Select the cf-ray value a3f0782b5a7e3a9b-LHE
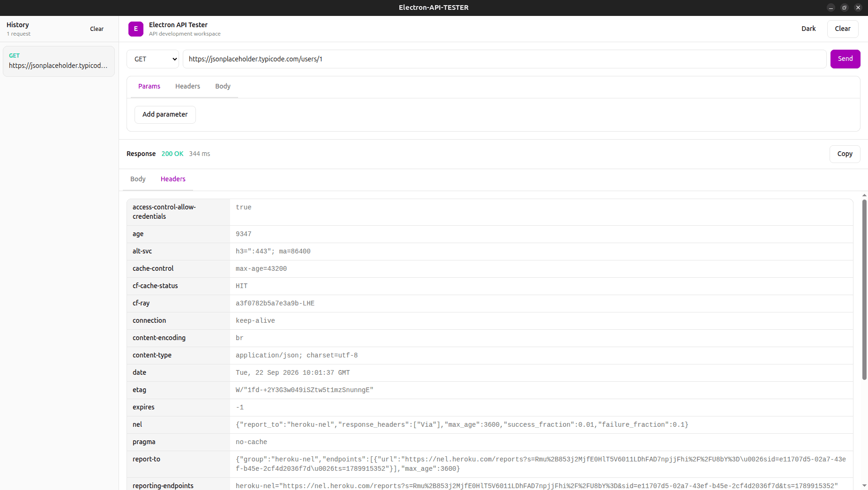Viewport: 868px width, 490px height. click(x=275, y=304)
